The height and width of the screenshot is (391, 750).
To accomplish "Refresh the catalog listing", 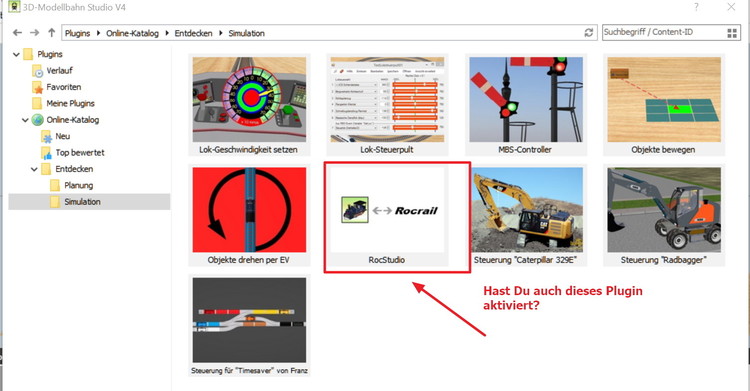I will tap(589, 33).
